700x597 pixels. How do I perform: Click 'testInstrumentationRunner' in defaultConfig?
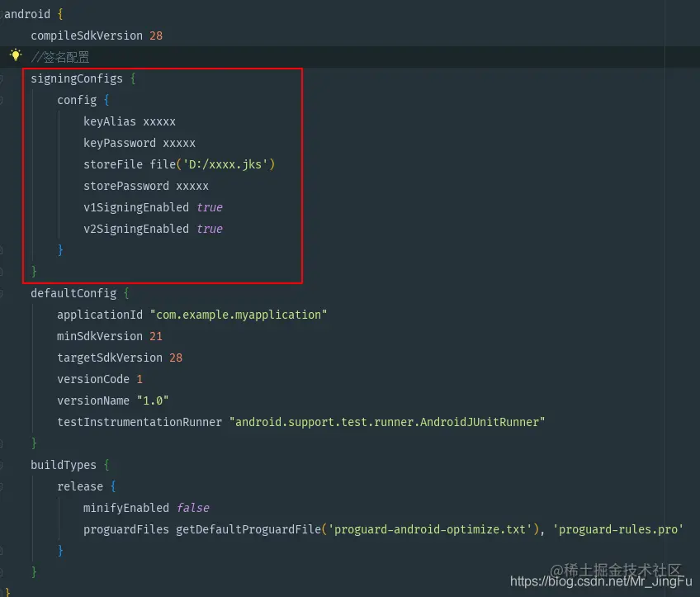[140, 422]
